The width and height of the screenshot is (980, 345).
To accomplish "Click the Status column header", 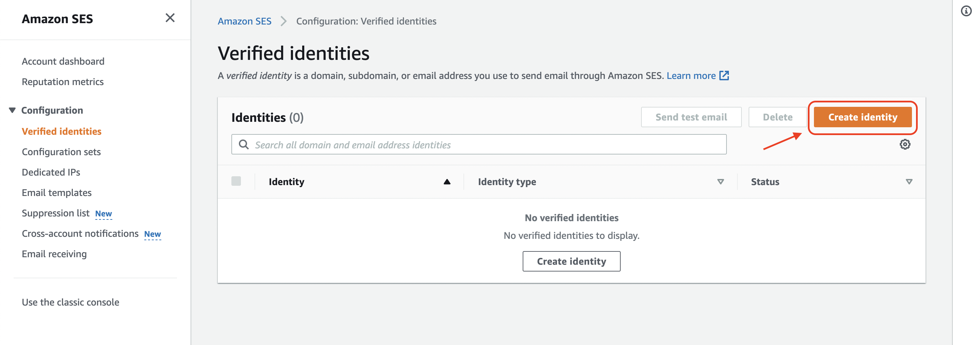I will [765, 182].
